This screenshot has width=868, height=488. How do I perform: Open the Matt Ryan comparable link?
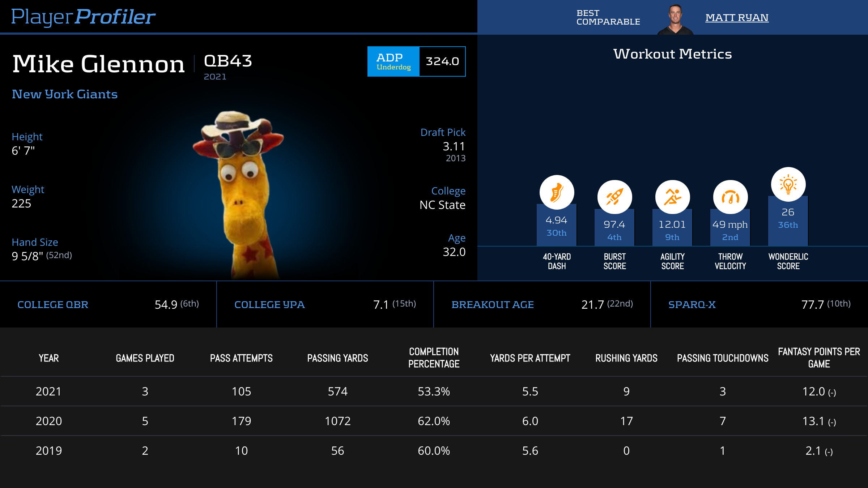pos(737,17)
